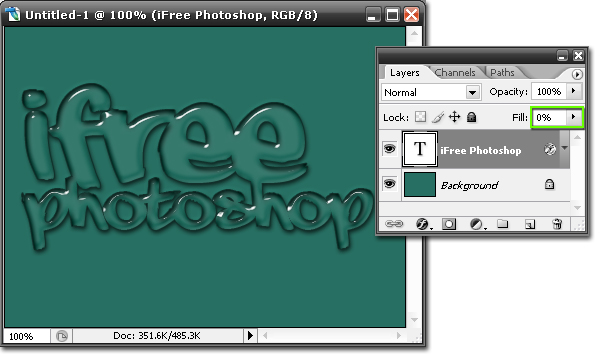The image size is (600, 362).
Task: Hide the Background layer
Action: click(x=390, y=184)
